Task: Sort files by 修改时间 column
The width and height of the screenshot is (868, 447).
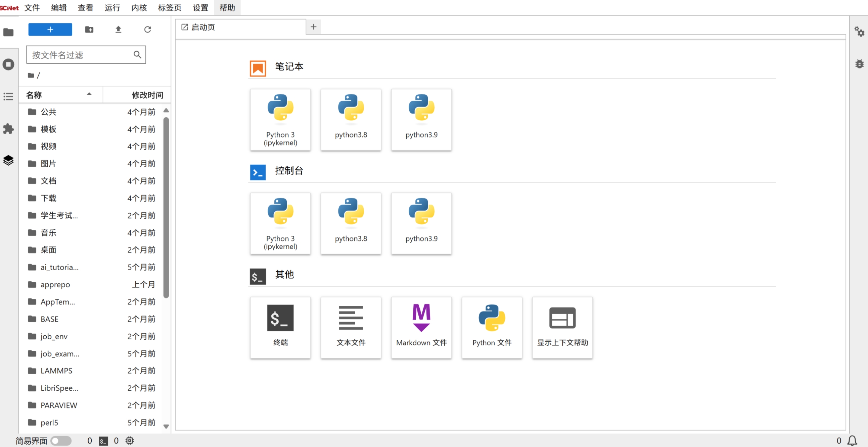Action: [147, 95]
